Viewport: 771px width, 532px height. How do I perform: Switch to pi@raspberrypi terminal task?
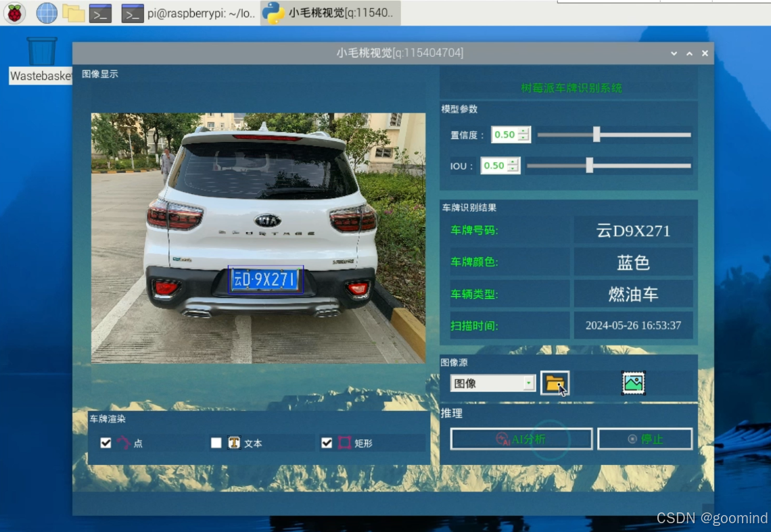pyautogui.click(x=188, y=14)
